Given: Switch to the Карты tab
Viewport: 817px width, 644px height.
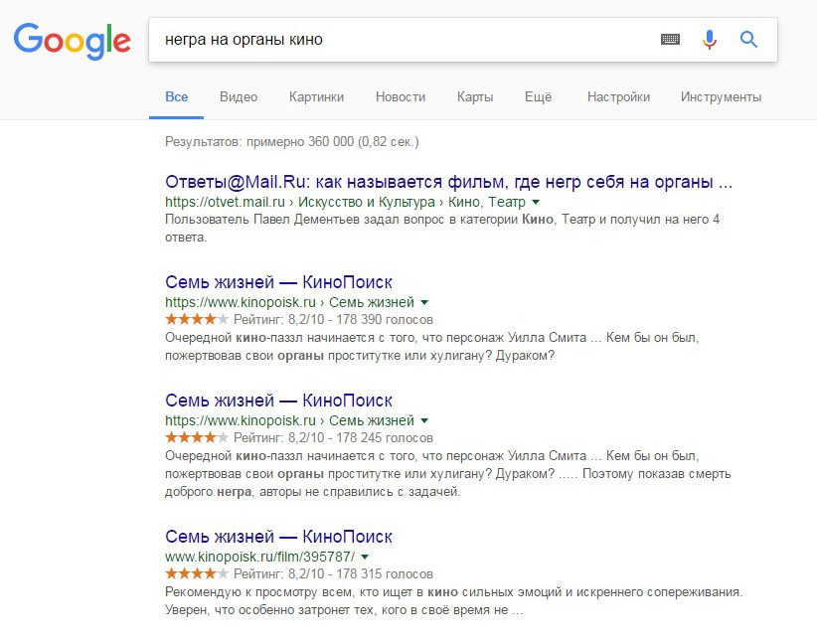Looking at the screenshot, I should point(475,96).
